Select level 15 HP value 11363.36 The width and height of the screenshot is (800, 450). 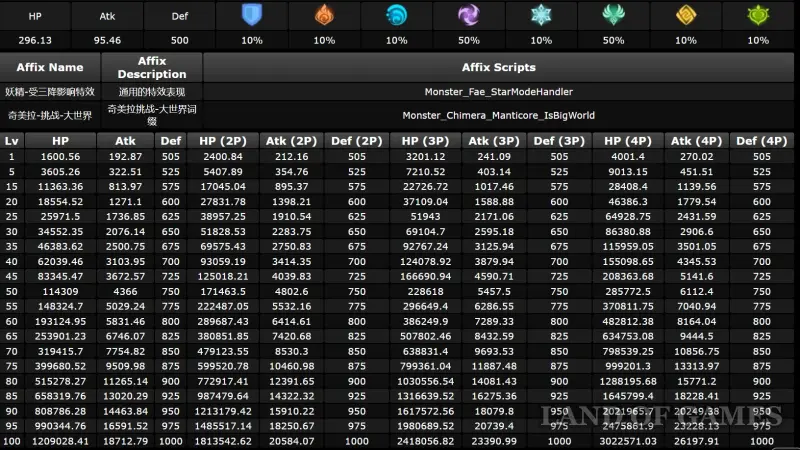(x=60, y=187)
